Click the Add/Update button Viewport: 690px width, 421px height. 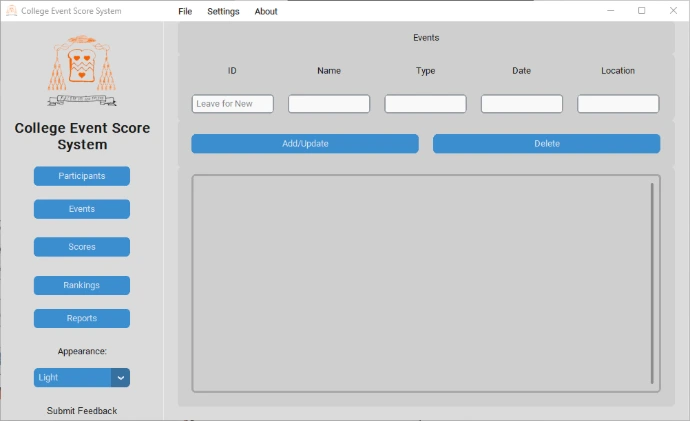[305, 144]
